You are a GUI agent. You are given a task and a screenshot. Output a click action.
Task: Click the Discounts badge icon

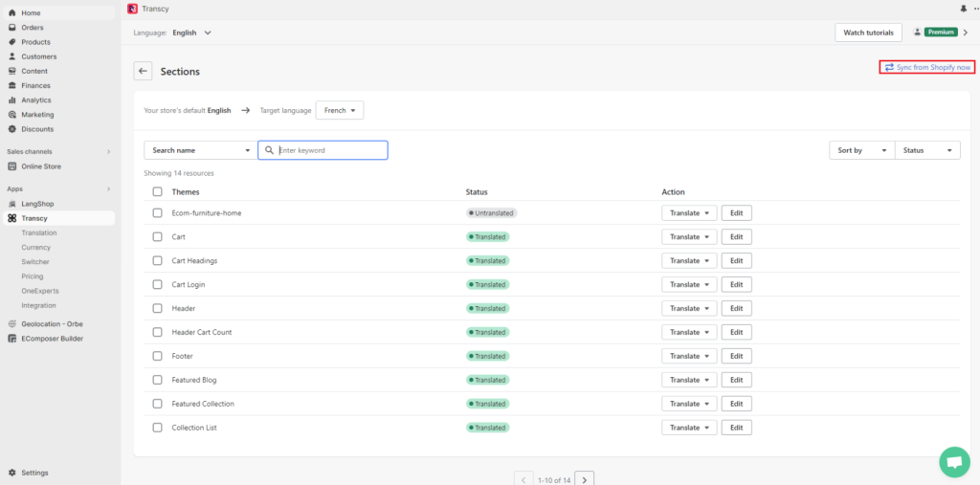[11, 129]
